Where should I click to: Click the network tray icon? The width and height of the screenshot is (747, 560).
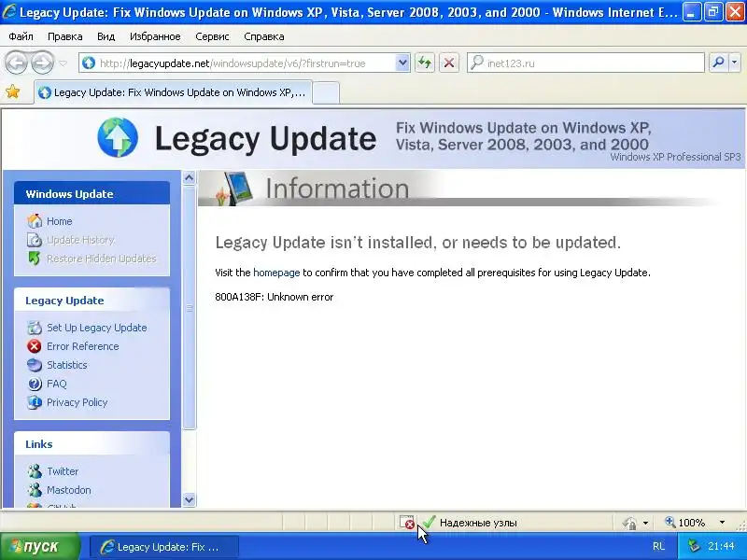pos(695,546)
